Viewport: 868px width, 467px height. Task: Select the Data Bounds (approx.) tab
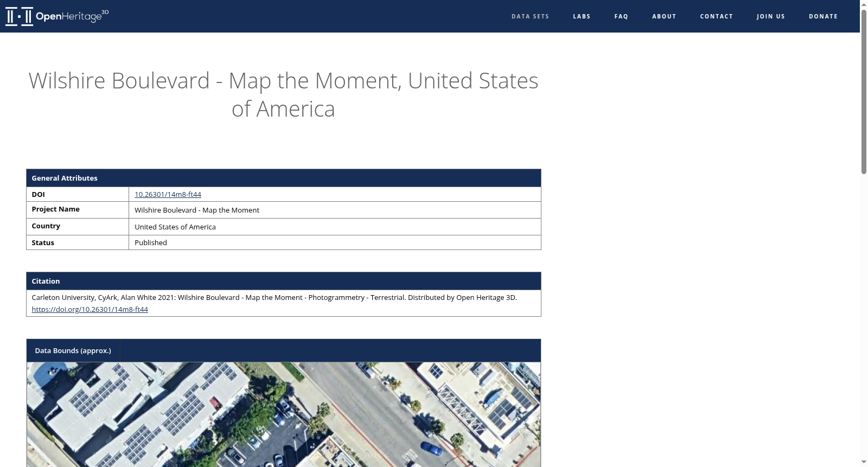73,350
